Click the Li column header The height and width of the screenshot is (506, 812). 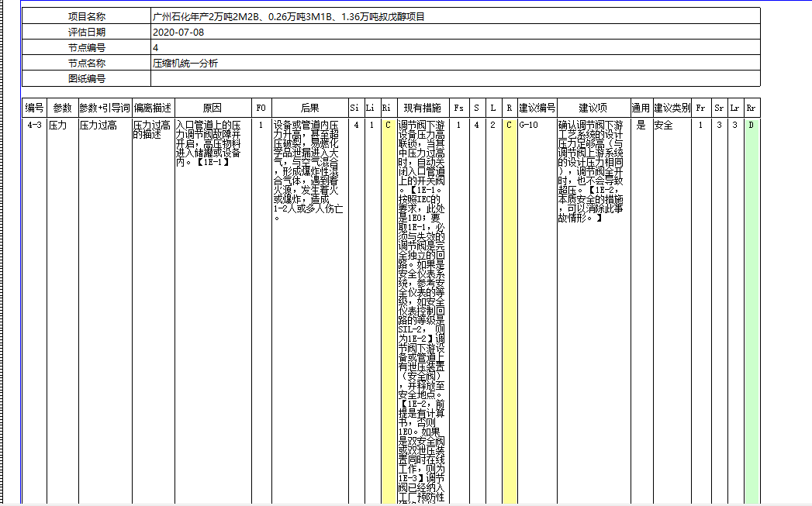pyautogui.click(x=372, y=108)
